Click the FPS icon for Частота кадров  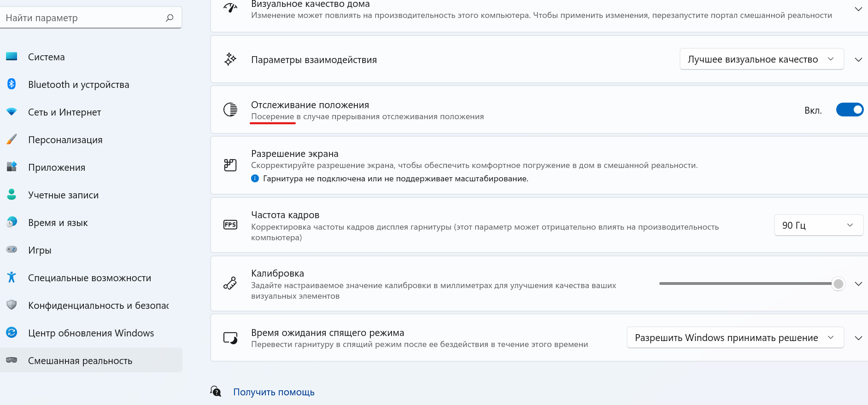[230, 225]
